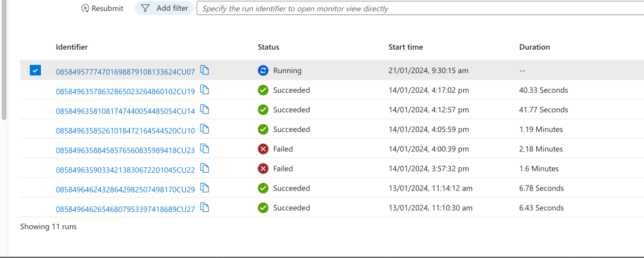644x258 pixels.
Task: Click the left vertical scrollbar thumb
Action: click(x=4, y=60)
